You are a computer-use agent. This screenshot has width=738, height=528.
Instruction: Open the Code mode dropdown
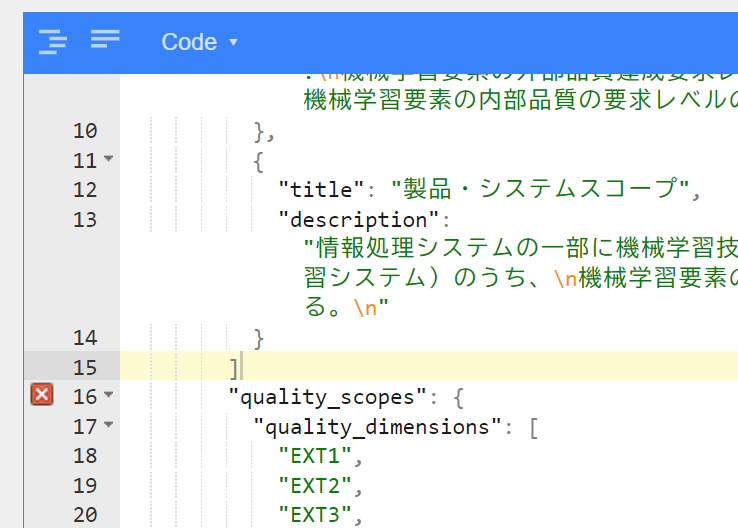point(200,42)
